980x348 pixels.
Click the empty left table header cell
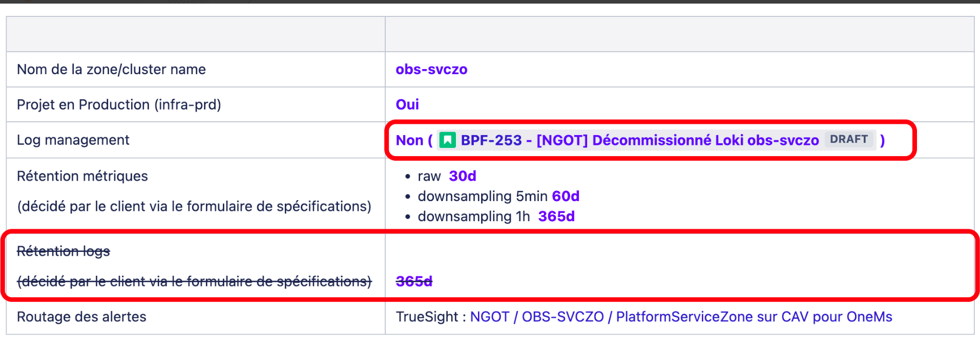coord(196,34)
